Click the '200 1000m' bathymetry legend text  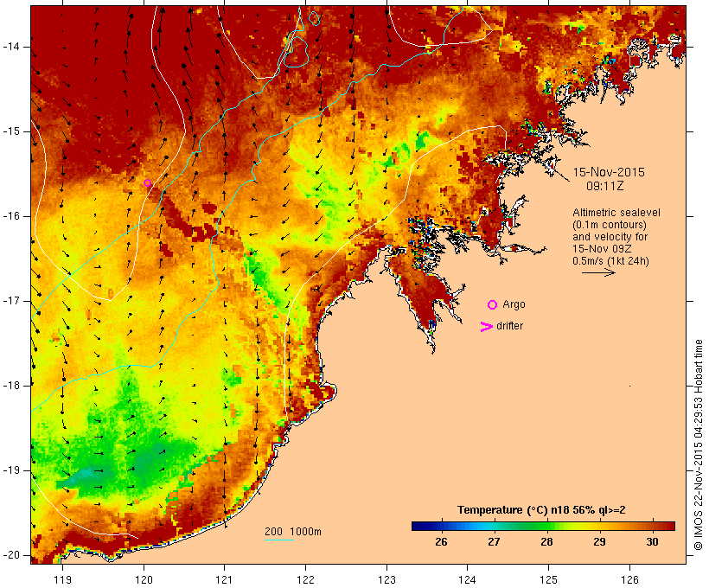coord(293,532)
